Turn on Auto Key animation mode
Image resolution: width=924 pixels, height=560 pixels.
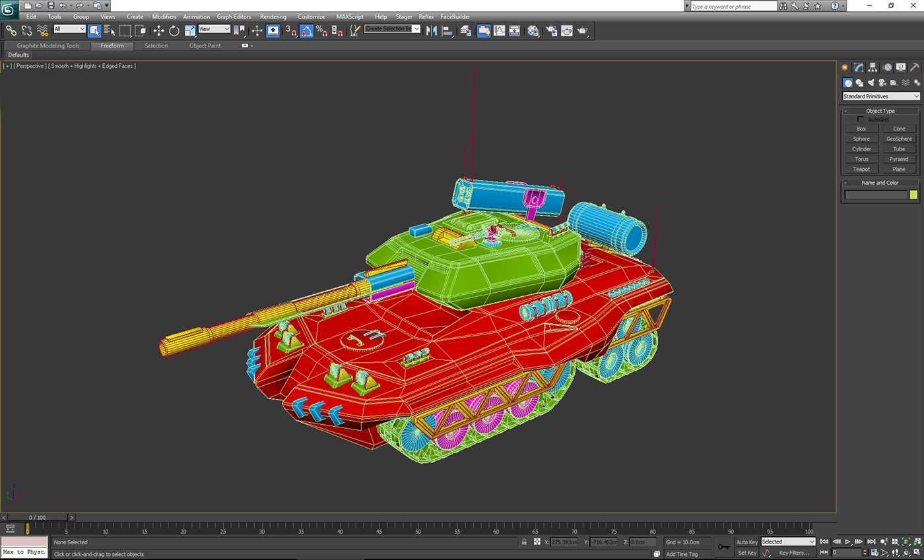(x=747, y=542)
